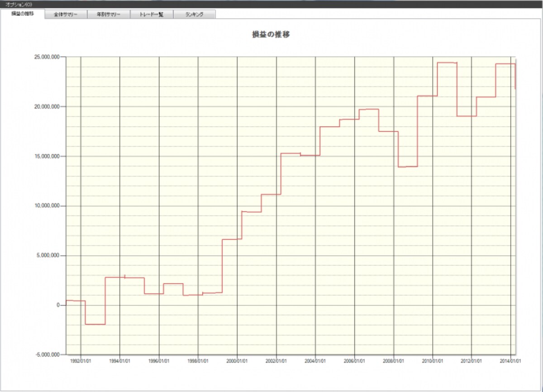This screenshot has width=543, height=392.
Task: Show the トレード一覧 tab
Action: click(x=151, y=14)
